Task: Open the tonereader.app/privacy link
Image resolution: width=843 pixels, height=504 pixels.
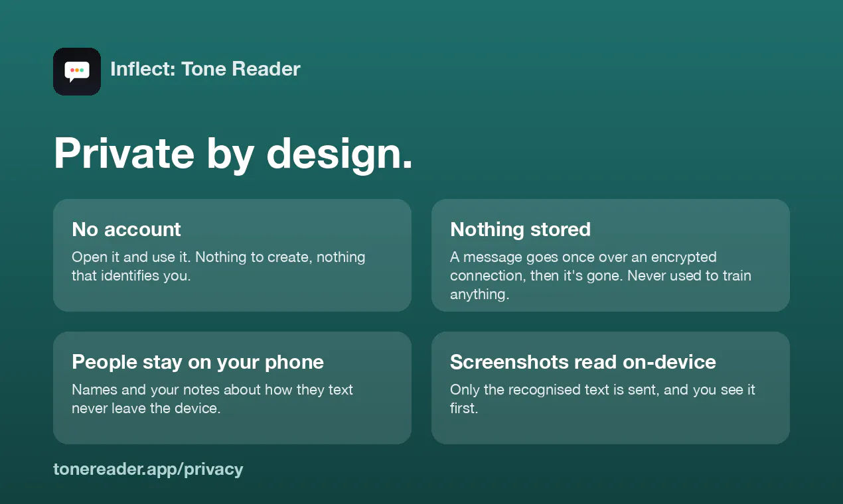Action: (148, 470)
